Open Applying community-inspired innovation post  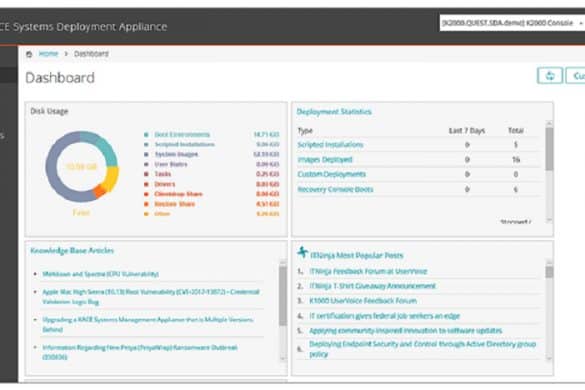406,331
